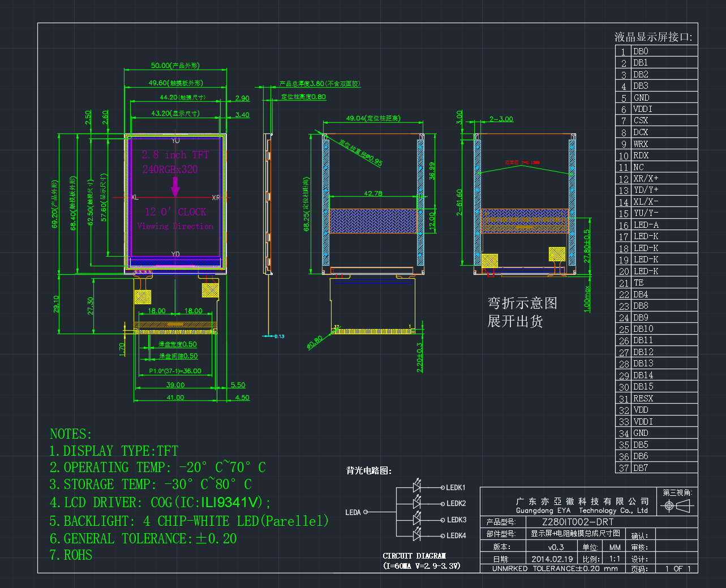The height and width of the screenshot is (588, 726).
Task: Click the '展开出货' label
Action: coord(515,321)
